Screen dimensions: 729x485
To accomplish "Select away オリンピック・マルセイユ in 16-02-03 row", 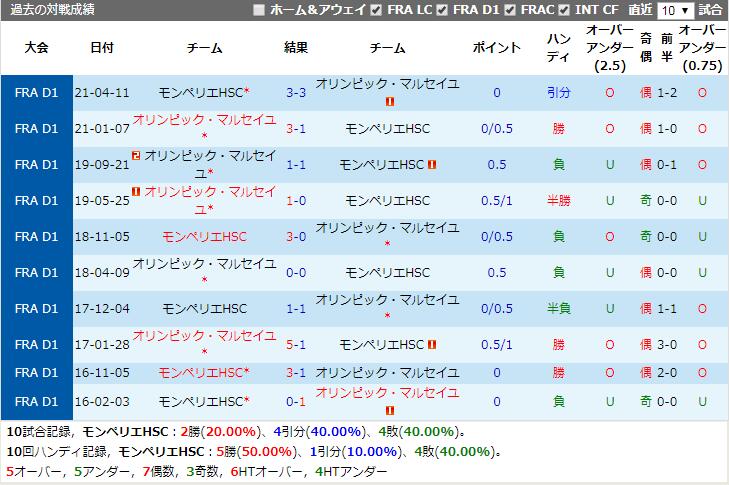I will tap(387, 393).
